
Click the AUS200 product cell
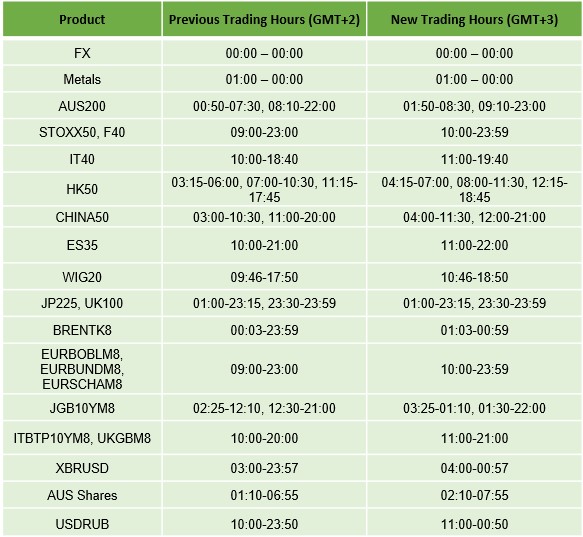pos(82,106)
